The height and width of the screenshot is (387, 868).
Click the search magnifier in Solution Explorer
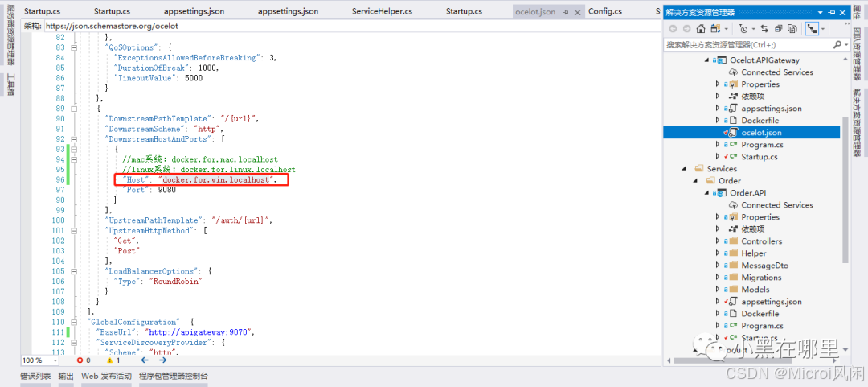point(837,45)
